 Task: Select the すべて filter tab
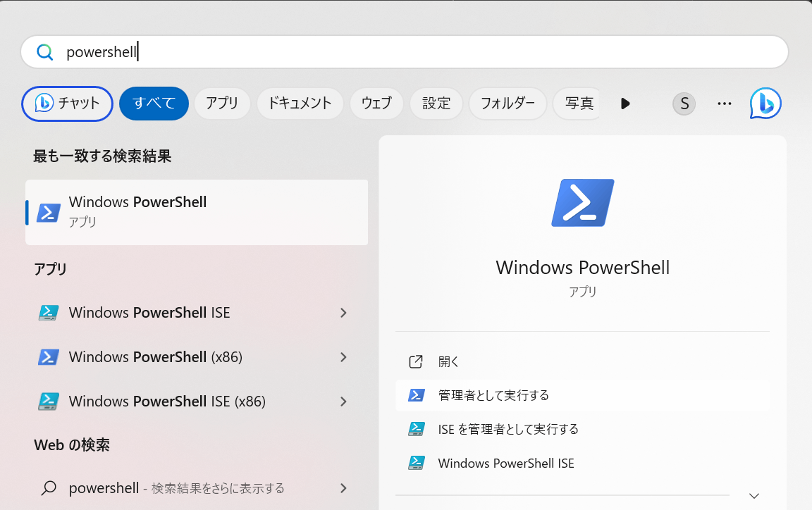click(154, 104)
